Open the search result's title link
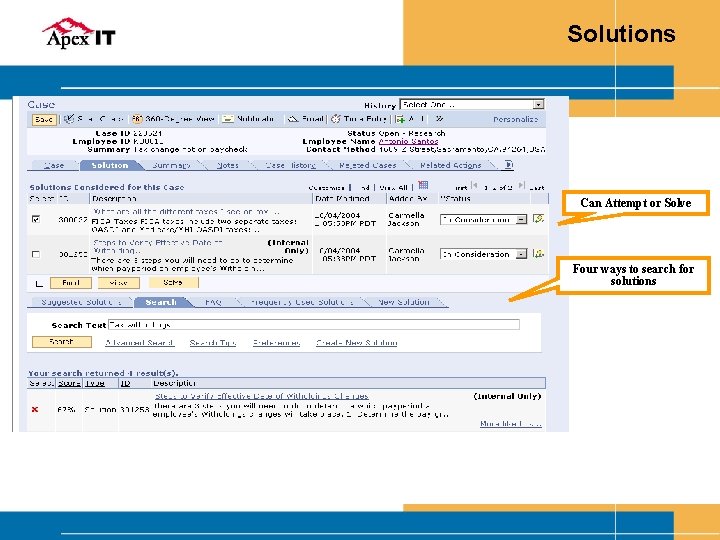Image resolution: width=720 pixels, height=540 pixels. pos(262,396)
